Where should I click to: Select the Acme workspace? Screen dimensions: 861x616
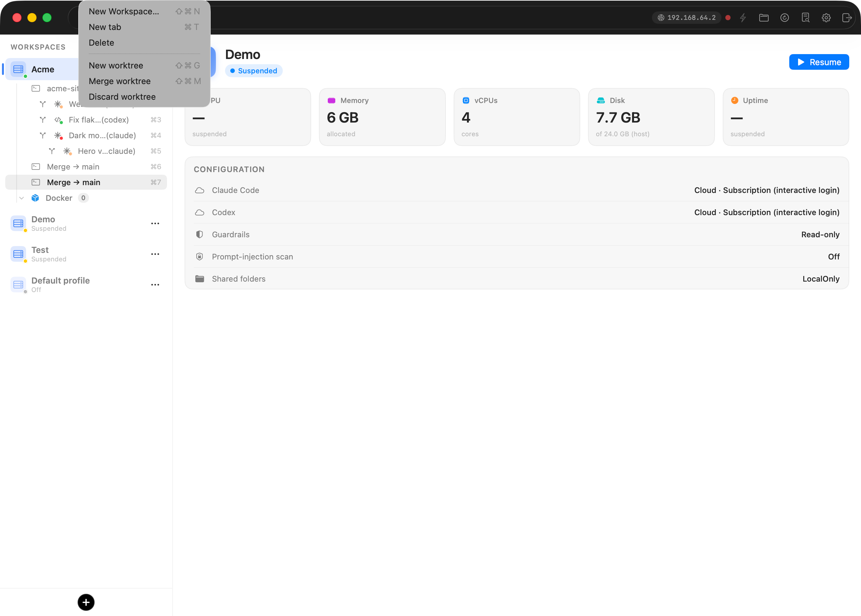42,69
